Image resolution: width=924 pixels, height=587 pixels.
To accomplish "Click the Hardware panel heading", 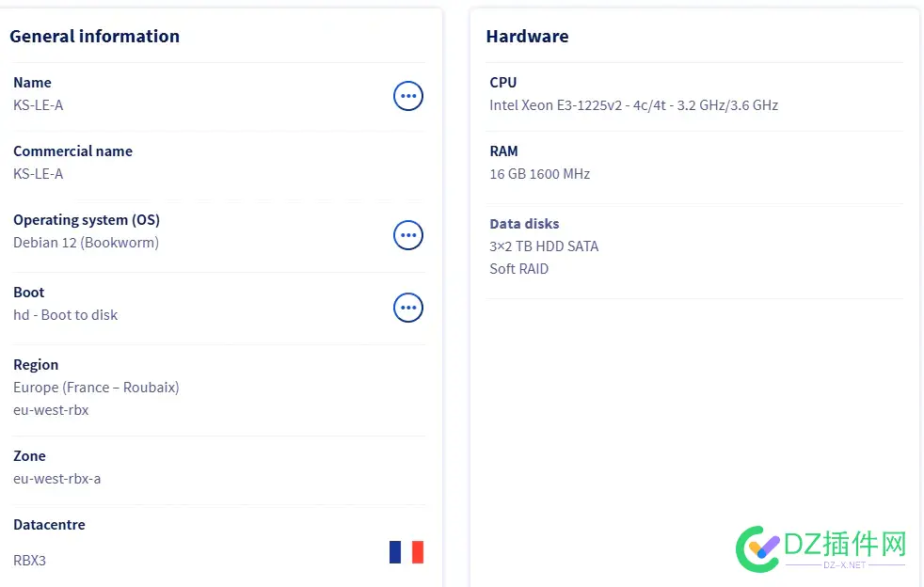I will 527,37.
